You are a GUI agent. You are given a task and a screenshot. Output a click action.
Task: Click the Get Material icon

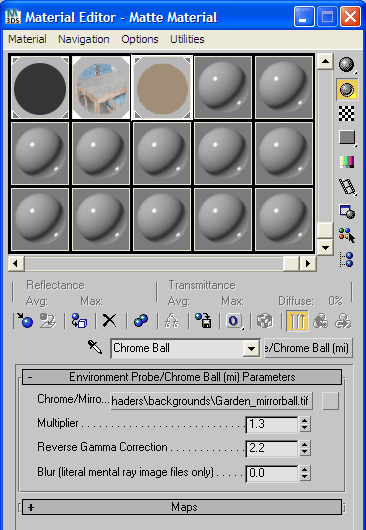(25, 320)
